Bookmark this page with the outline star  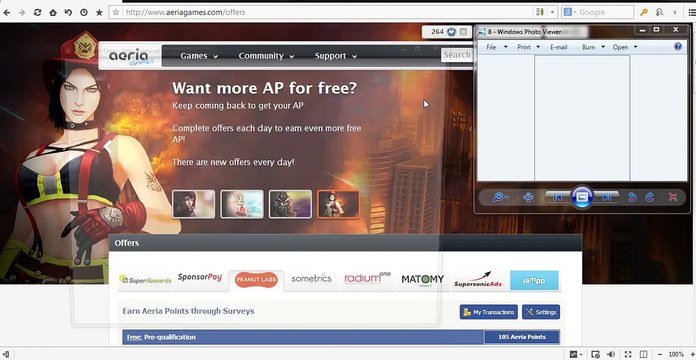tap(115, 12)
